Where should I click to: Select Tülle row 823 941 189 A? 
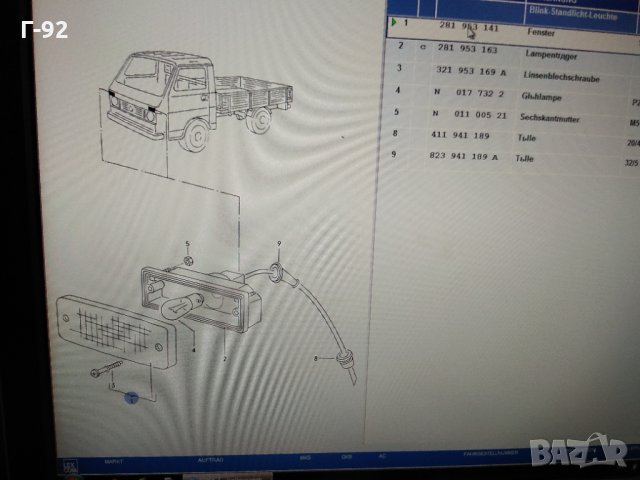pyautogui.click(x=480, y=157)
